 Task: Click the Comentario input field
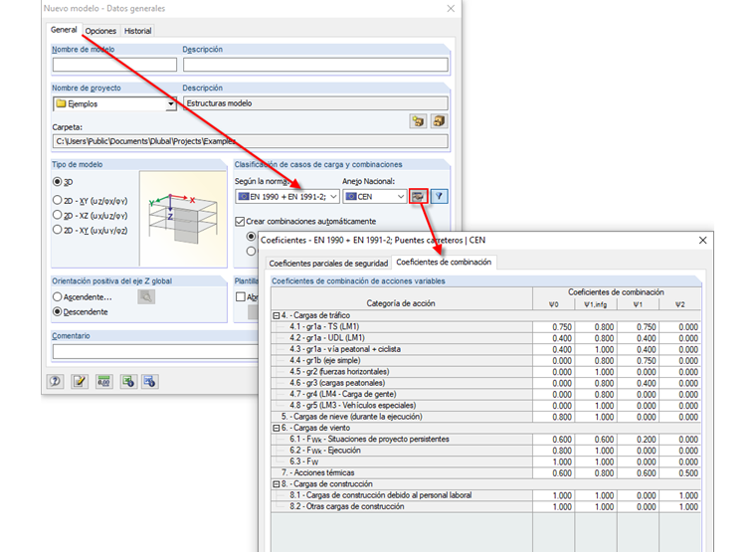pyautogui.click(x=155, y=351)
